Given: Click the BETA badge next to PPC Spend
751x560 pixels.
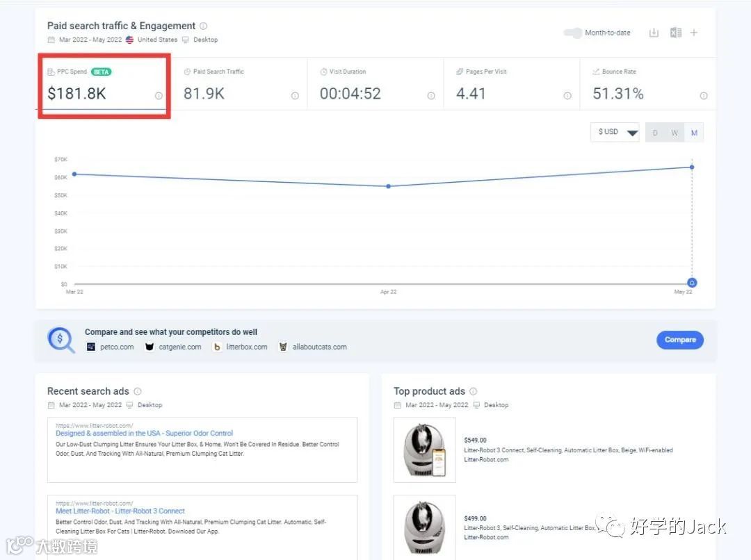Looking at the screenshot, I should [x=101, y=72].
